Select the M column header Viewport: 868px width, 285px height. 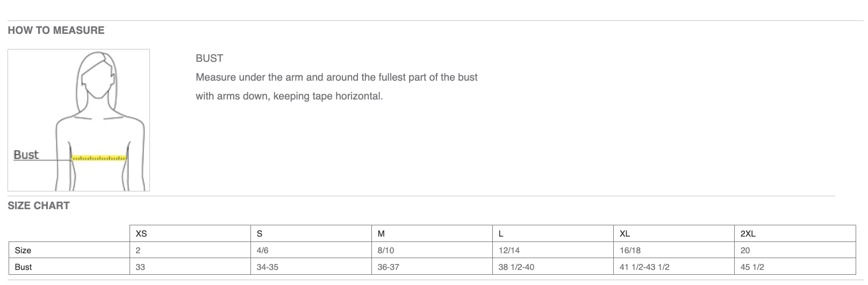tap(381, 234)
